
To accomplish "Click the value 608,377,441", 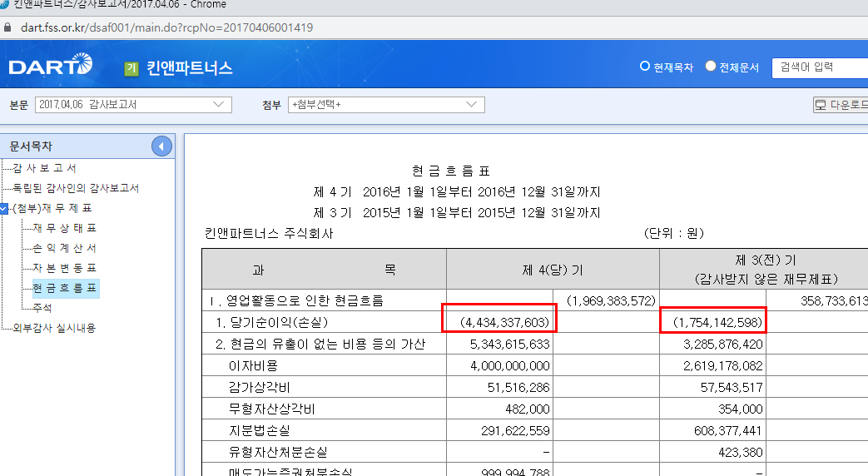I will point(728,430).
